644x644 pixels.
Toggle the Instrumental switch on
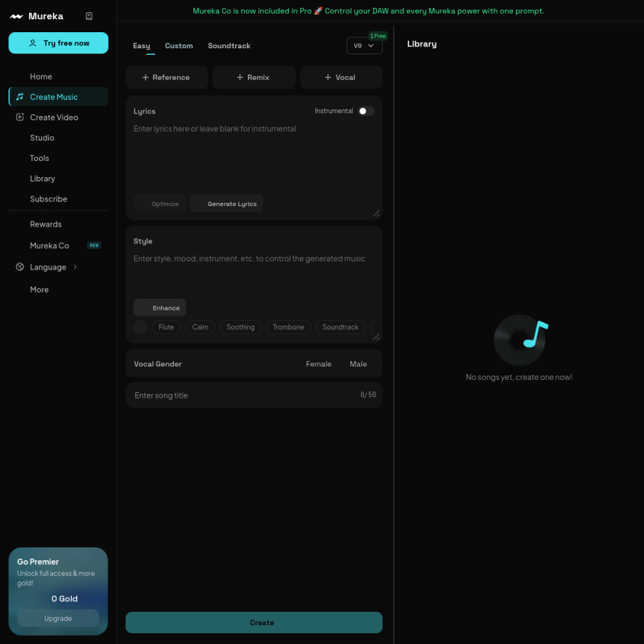(366, 111)
